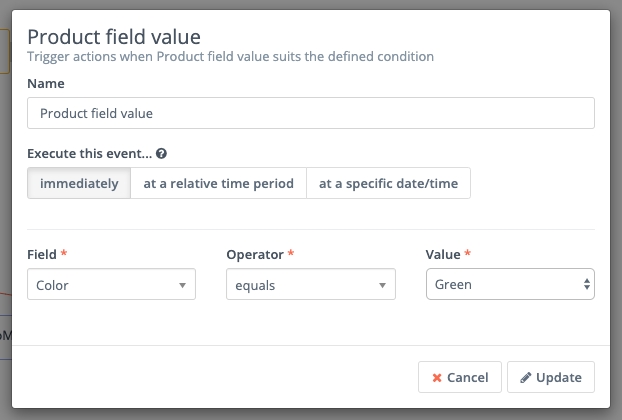This screenshot has width=622, height=420.
Task: Click the 'Field' required label
Action: (x=42, y=255)
